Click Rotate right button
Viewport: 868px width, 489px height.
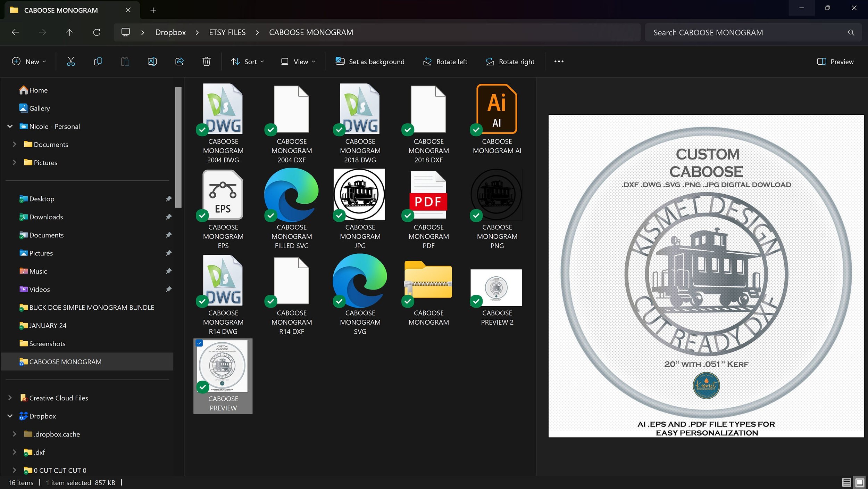click(x=510, y=62)
